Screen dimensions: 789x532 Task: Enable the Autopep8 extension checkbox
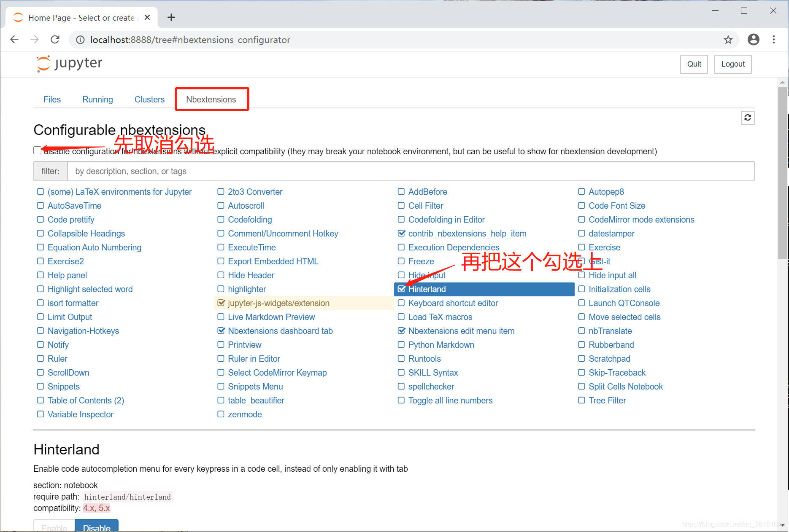click(x=581, y=192)
